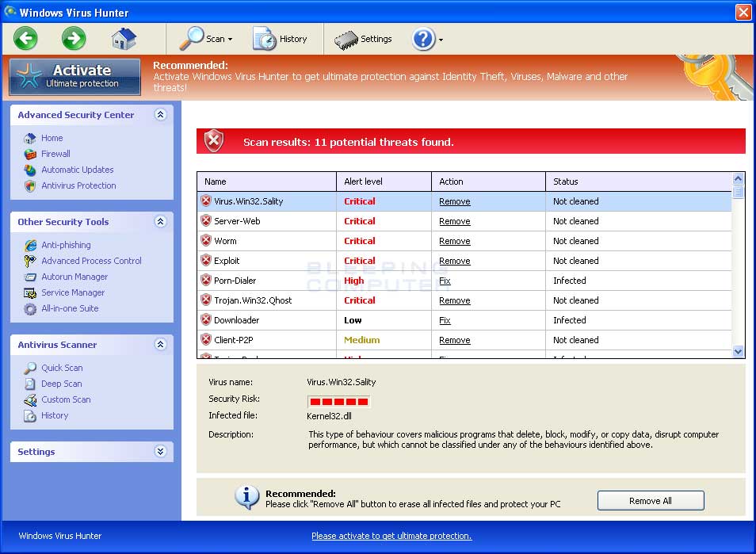
Task: Click the green Back arrow icon
Action: click(25, 39)
